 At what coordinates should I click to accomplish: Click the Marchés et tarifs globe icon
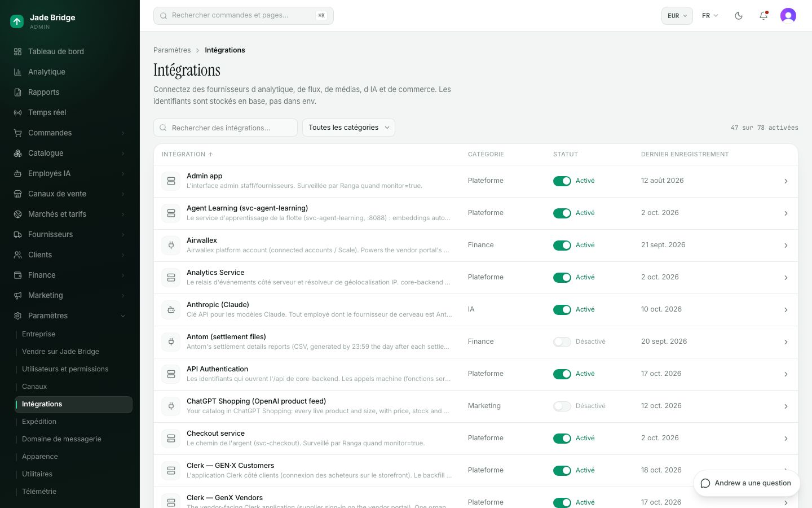(17, 214)
